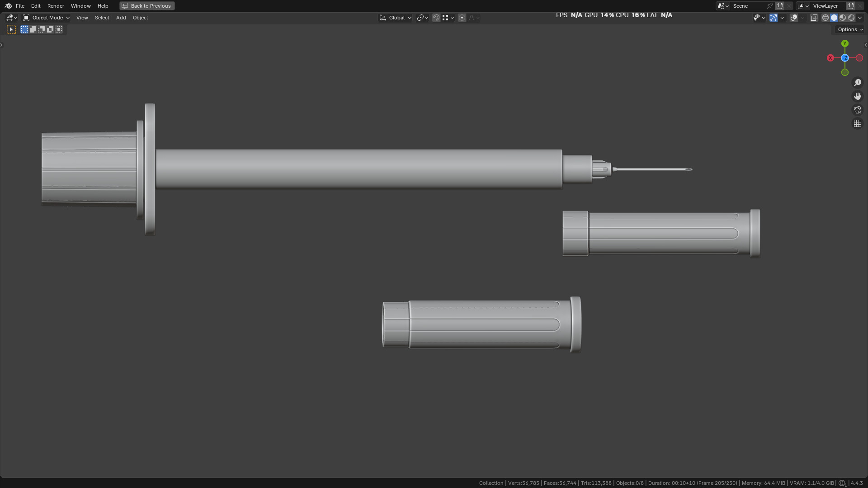Open the Edit menu
868x488 pixels.
(x=36, y=6)
